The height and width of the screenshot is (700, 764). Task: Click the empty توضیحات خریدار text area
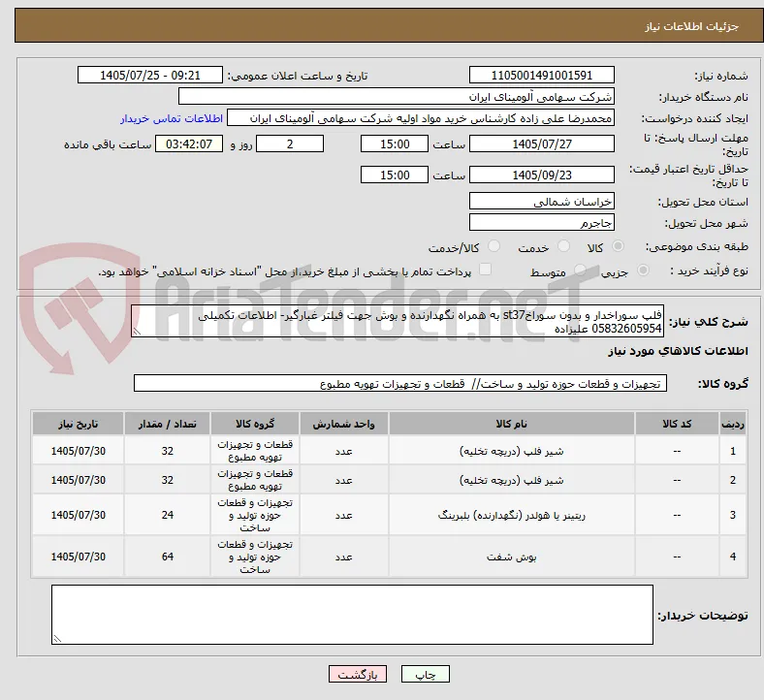352,615
